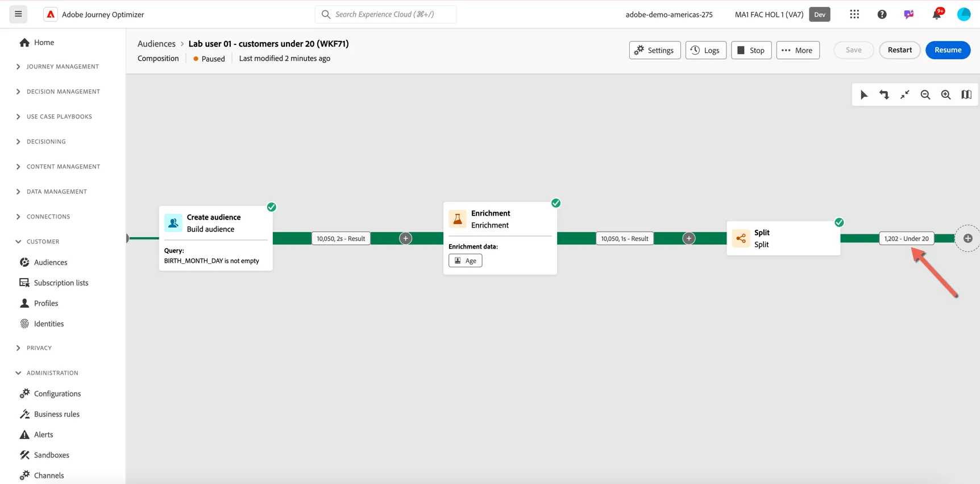Add activity after Enrichment result
Screen dimensions: 980x484
coord(688,238)
